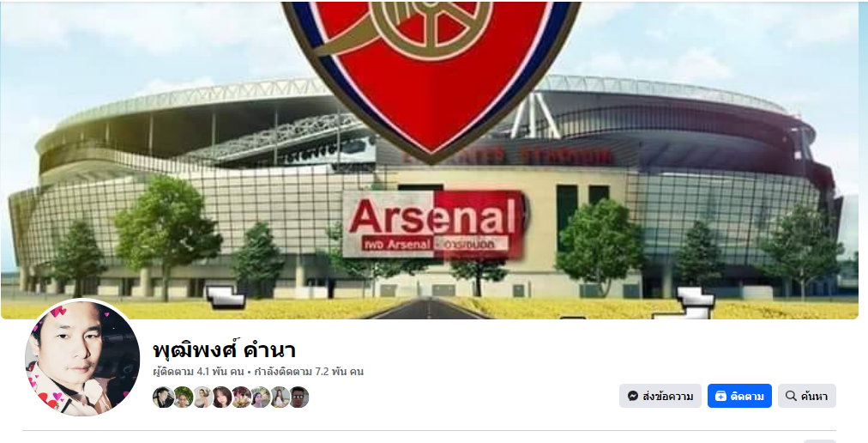The image size is (868, 443).
Task: Search the profile using ค้นหา button
Action: (806, 396)
